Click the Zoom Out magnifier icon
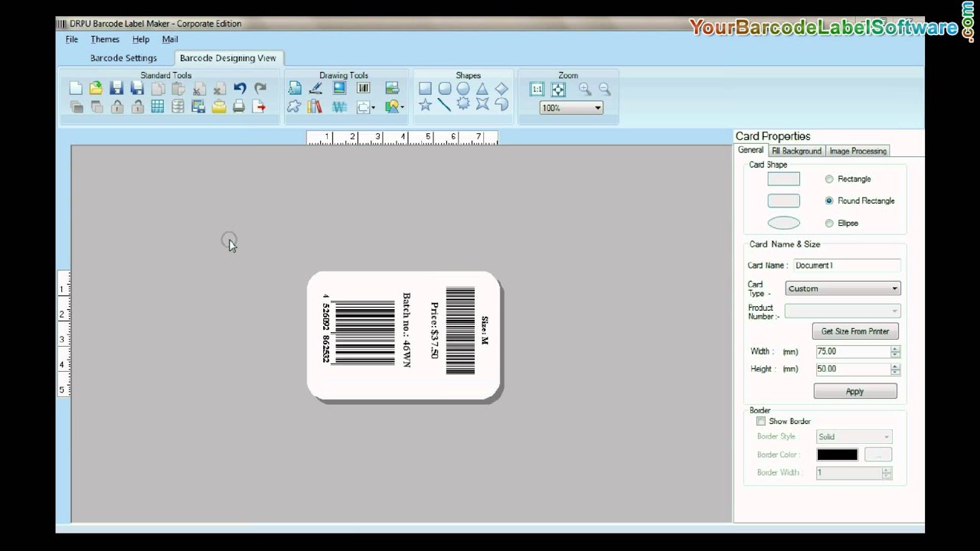The height and width of the screenshot is (551, 980). tap(605, 90)
